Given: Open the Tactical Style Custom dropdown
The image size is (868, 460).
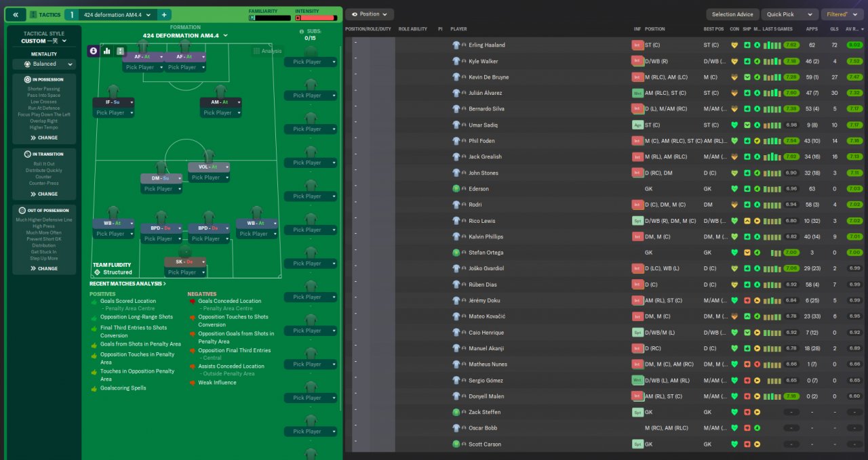Looking at the screenshot, I should (44, 41).
